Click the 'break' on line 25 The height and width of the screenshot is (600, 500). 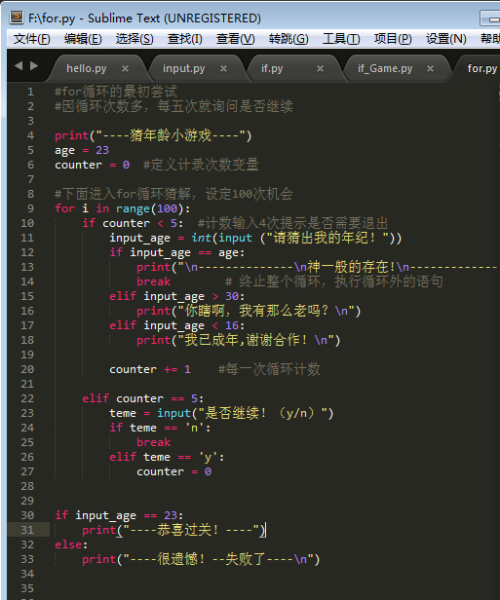[153, 442]
